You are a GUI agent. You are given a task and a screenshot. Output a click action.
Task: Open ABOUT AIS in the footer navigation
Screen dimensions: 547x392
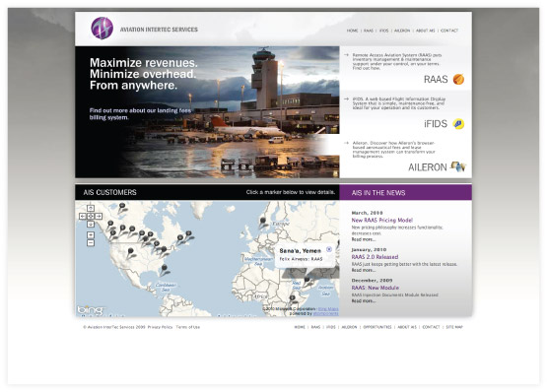[x=407, y=327]
